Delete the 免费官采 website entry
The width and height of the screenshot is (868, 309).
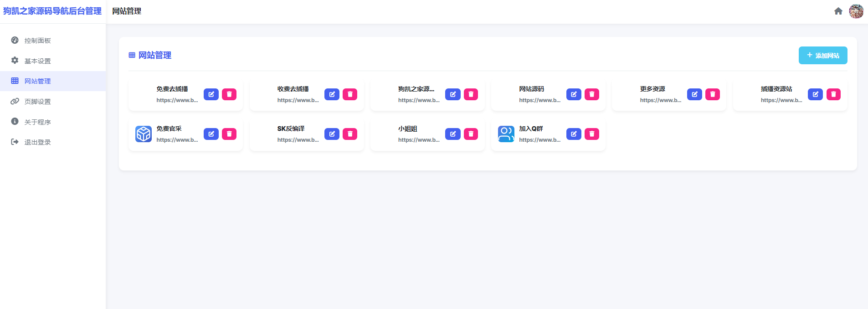point(229,134)
